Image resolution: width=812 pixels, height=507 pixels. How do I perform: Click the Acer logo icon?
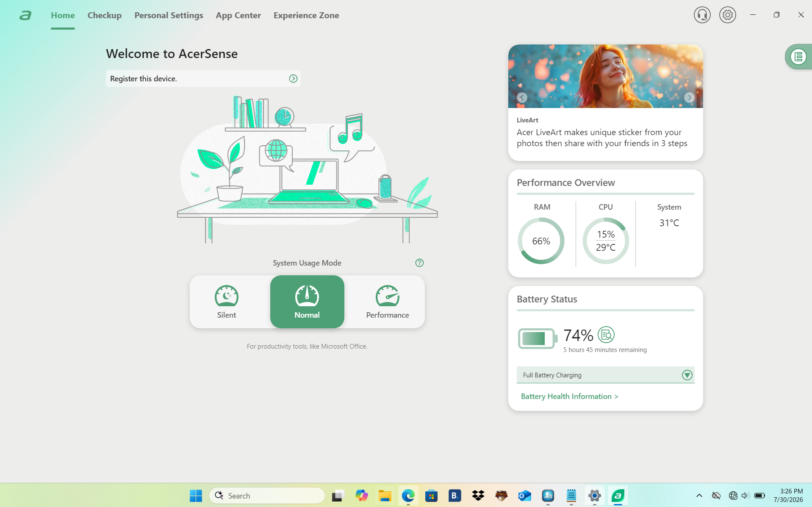point(25,16)
